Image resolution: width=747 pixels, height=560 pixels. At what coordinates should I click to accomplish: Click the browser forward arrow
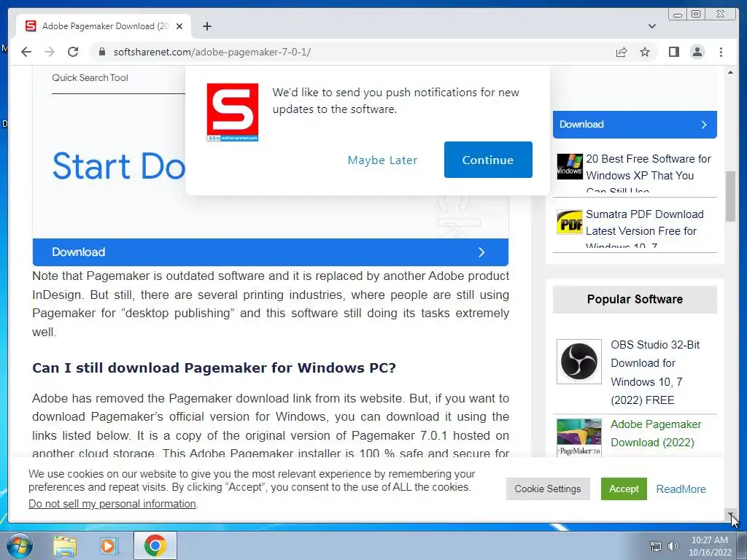[50, 52]
